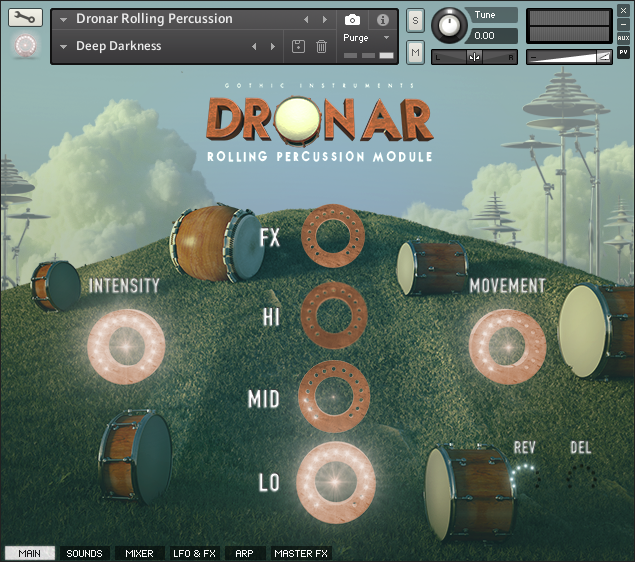Toggle the MID layer ring
This screenshot has height=562, width=635.
[x=334, y=396]
